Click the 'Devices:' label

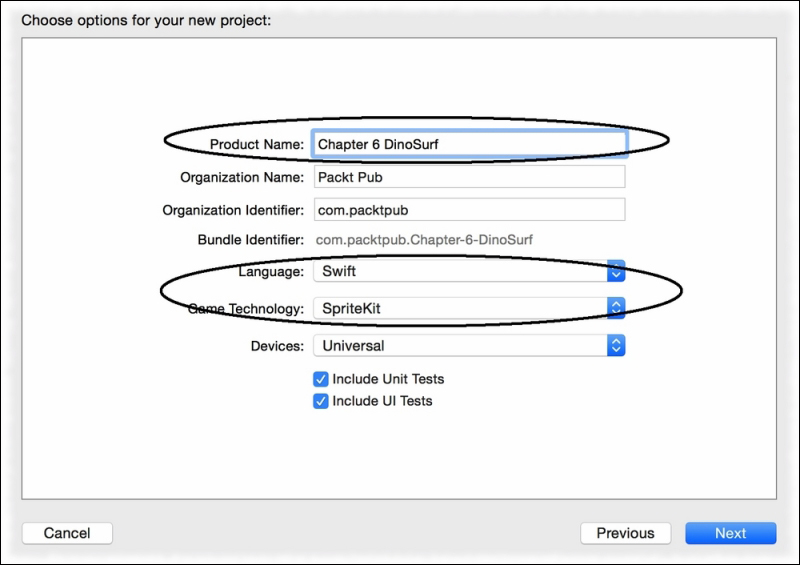click(277, 346)
